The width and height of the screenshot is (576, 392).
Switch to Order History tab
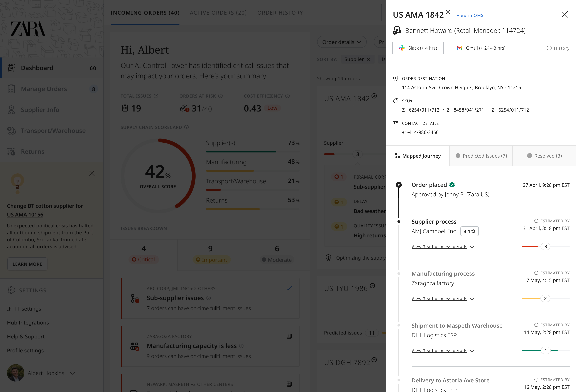280,13
